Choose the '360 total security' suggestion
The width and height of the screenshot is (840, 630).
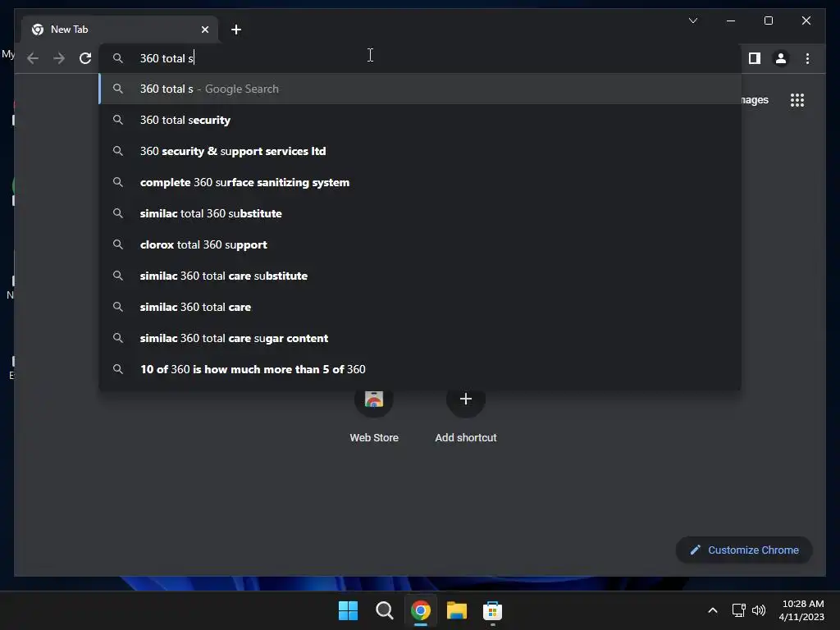pos(420,120)
